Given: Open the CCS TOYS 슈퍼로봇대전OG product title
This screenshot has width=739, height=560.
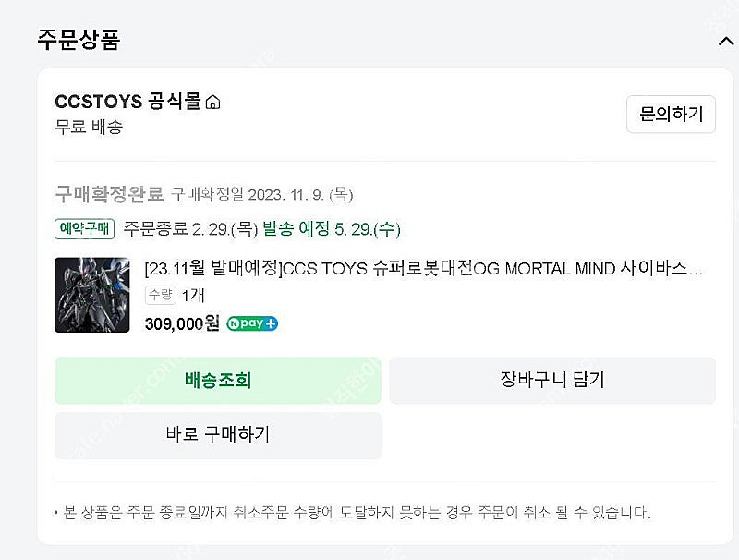Looking at the screenshot, I should [x=425, y=269].
